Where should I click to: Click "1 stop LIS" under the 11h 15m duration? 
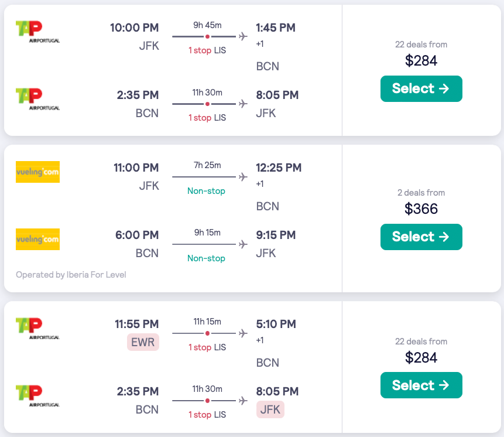click(x=207, y=347)
